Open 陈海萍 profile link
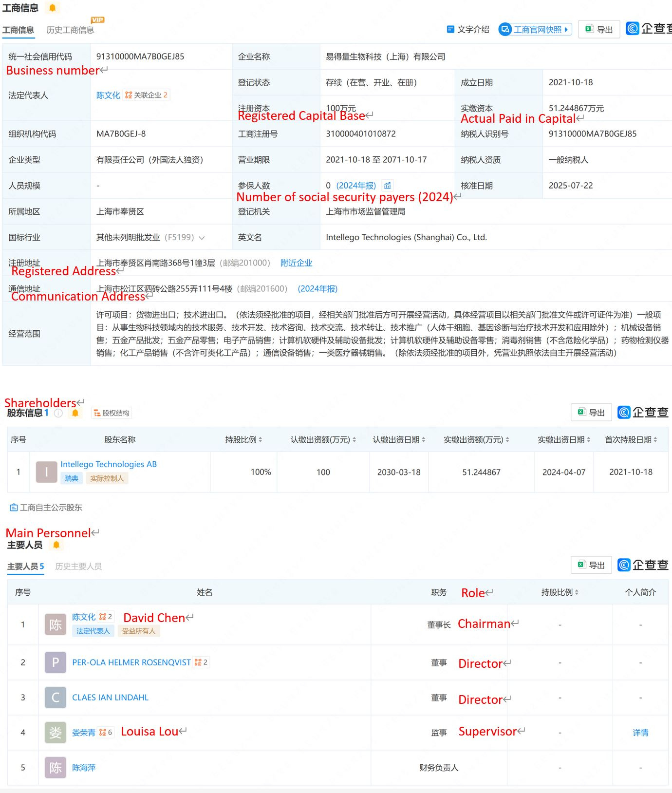 pyautogui.click(x=84, y=768)
